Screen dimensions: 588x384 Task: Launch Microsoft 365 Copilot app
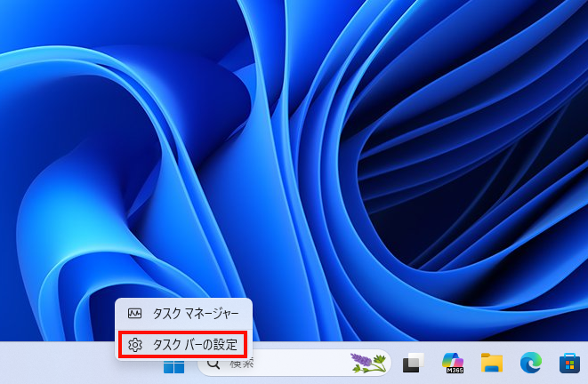point(453,363)
